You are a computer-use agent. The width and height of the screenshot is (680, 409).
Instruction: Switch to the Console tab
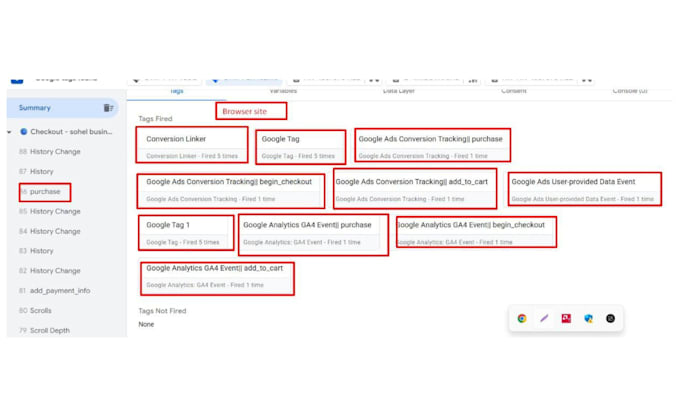click(x=630, y=91)
